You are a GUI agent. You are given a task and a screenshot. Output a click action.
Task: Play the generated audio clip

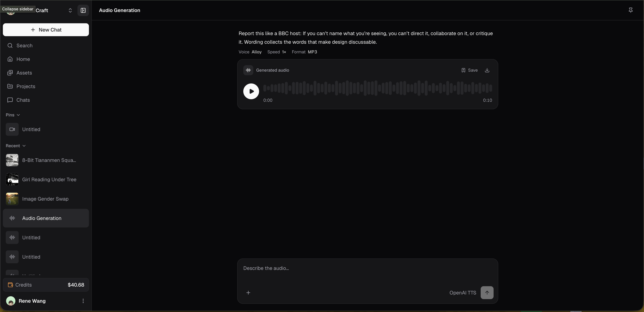click(251, 91)
